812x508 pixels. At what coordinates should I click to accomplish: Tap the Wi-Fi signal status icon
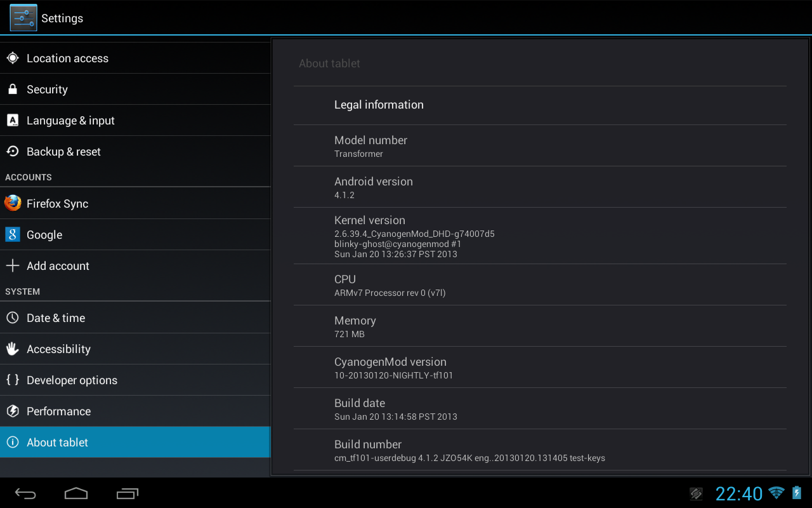click(x=776, y=493)
